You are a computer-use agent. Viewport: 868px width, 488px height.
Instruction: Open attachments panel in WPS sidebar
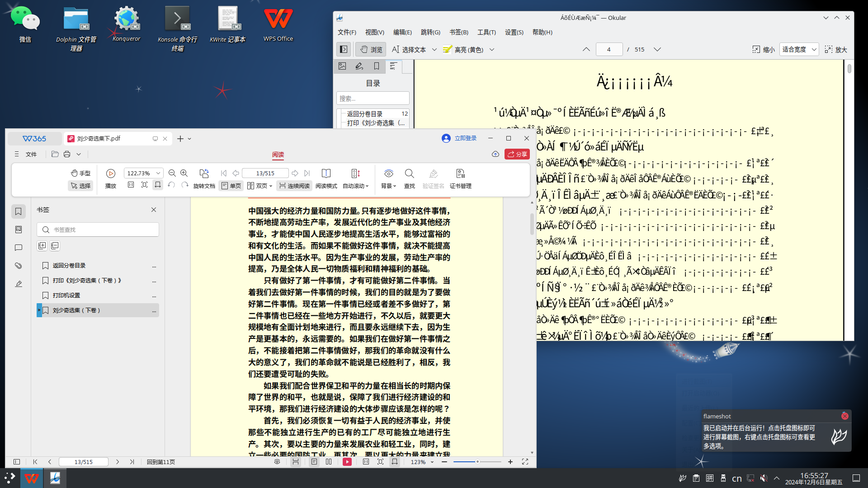pyautogui.click(x=19, y=266)
